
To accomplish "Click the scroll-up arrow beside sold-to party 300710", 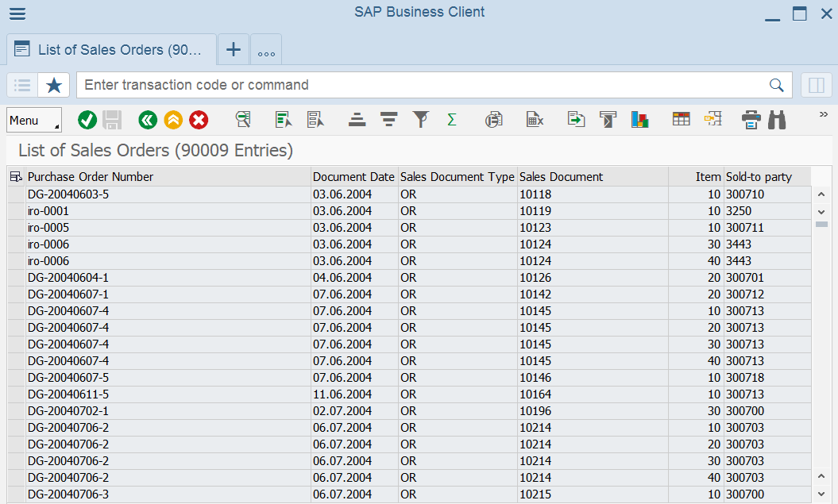I will click(x=821, y=195).
